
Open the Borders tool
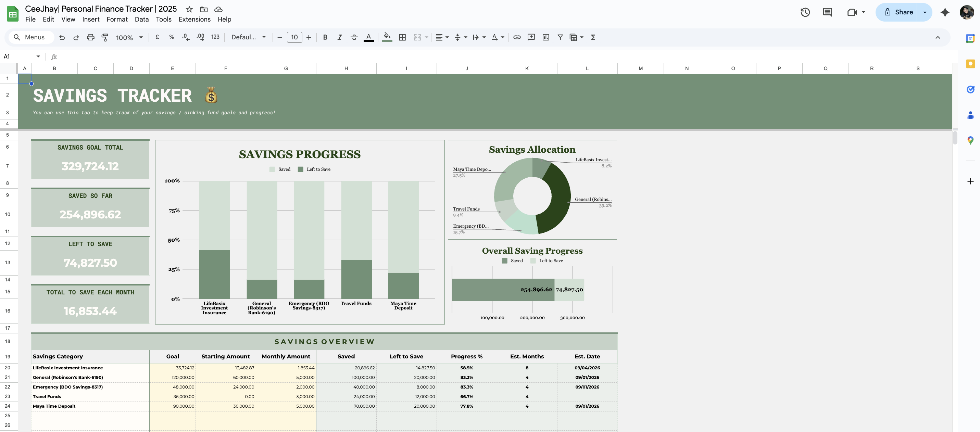tap(402, 37)
